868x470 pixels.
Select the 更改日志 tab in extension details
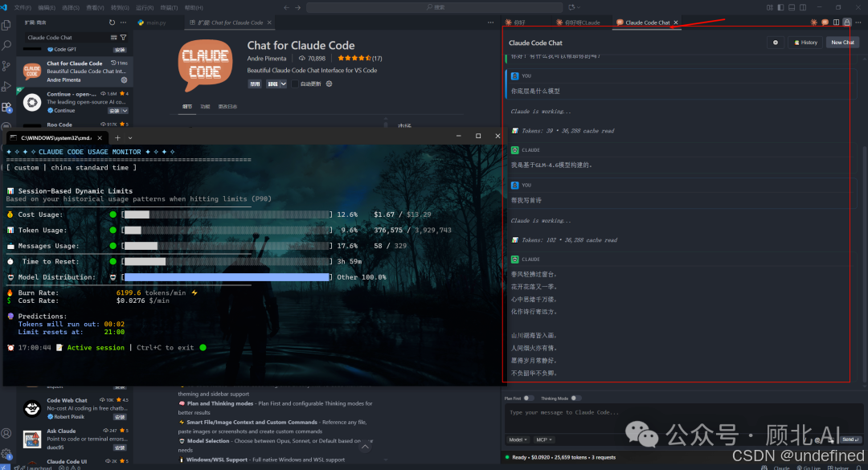tap(227, 106)
